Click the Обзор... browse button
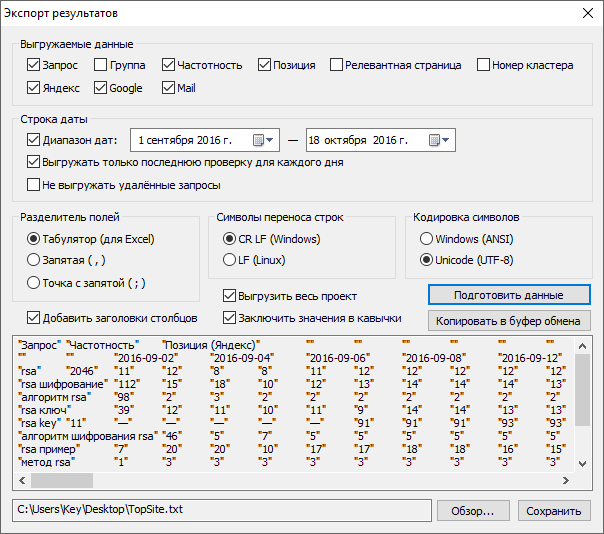 point(473,510)
